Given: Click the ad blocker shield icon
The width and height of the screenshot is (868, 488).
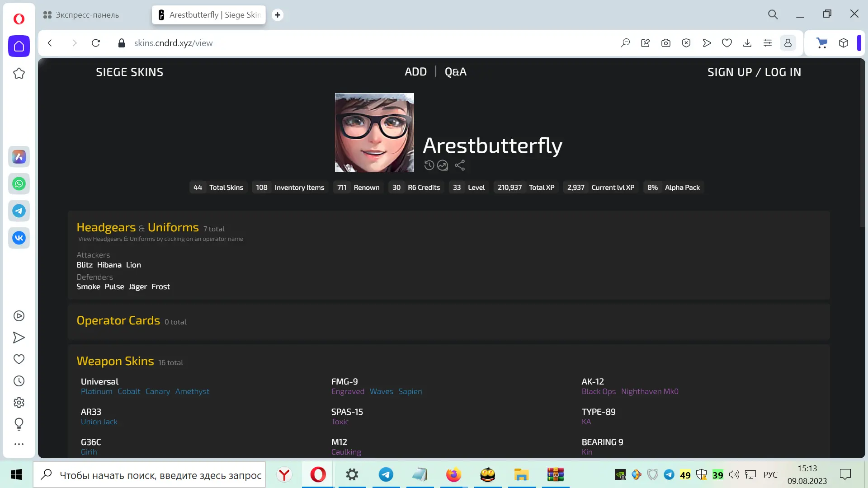Looking at the screenshot, I should (x=686, y=43).
